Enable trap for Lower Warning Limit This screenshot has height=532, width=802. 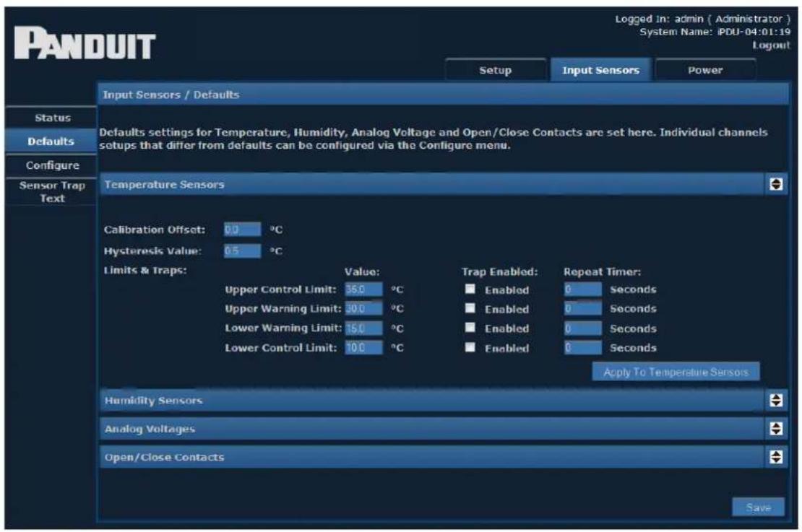point(470,328)
